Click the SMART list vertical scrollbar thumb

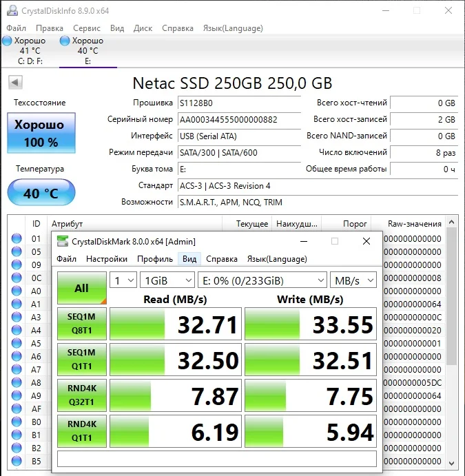pos(452,296)
